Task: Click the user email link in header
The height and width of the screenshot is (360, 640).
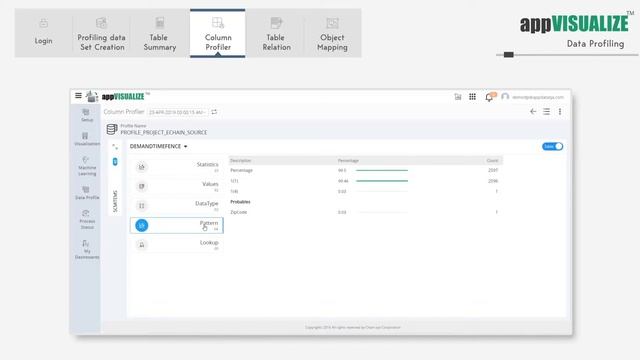Action: pos(538,97)
